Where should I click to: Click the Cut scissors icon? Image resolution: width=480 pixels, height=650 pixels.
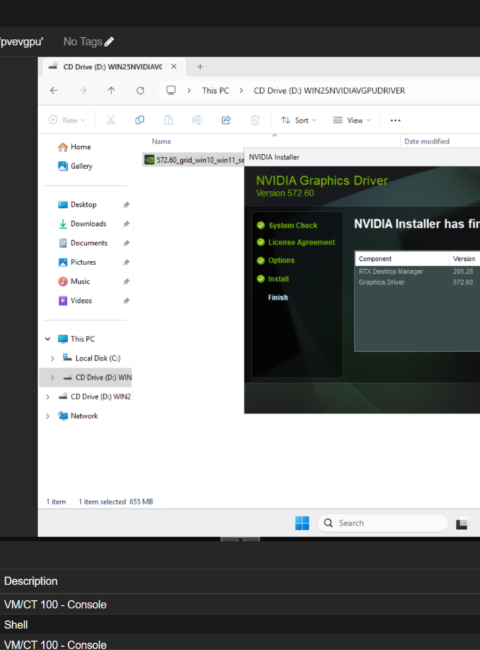coord(111,120)
